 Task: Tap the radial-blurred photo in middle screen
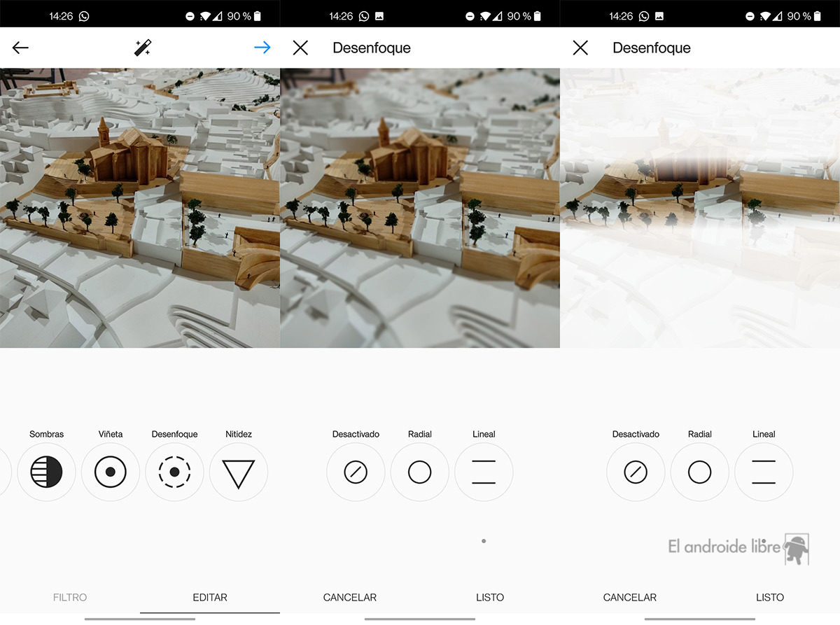[420, 208]
